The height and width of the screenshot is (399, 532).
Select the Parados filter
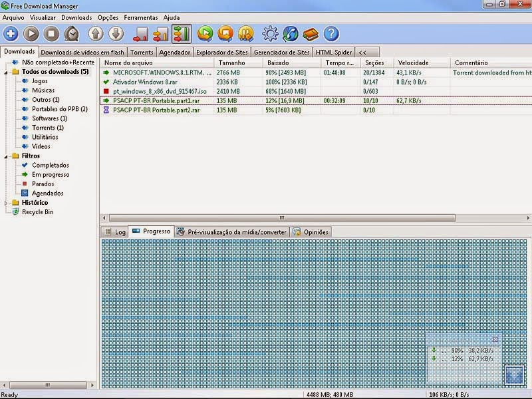click(x=43, y=184)
